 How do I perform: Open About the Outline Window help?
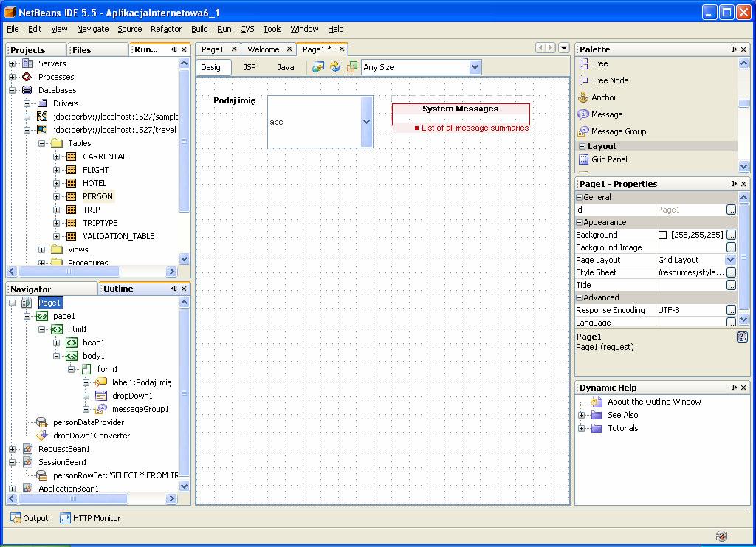click(654, 402)
